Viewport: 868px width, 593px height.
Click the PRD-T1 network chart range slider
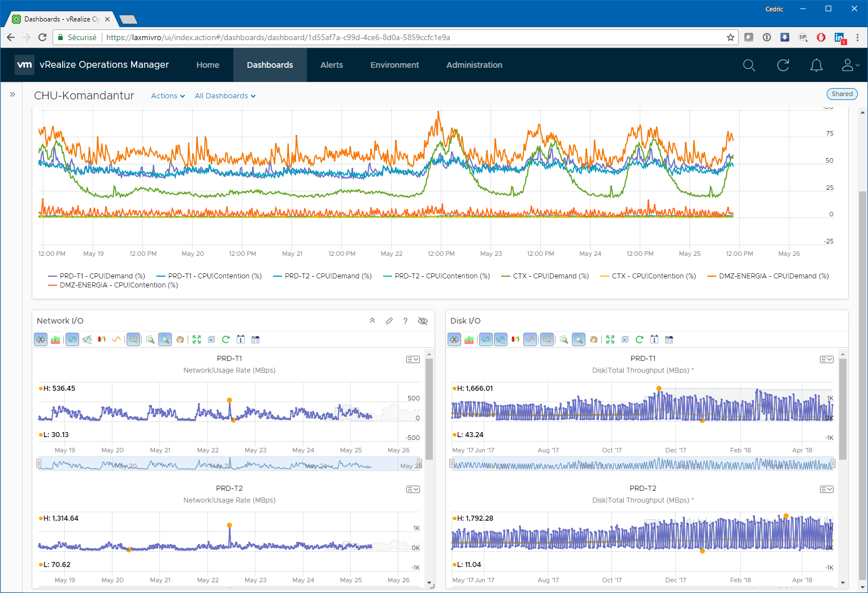pyautogui.click(x=229, y=464)
